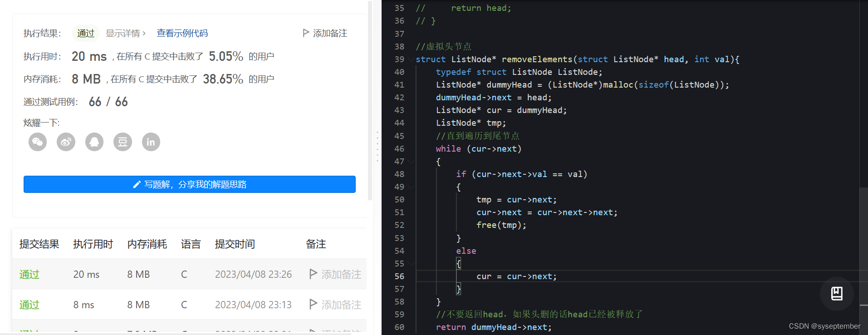Click the blue 写题解 share solution button
The width and height of the screenshot is (868, 335).
click(190, 184)
